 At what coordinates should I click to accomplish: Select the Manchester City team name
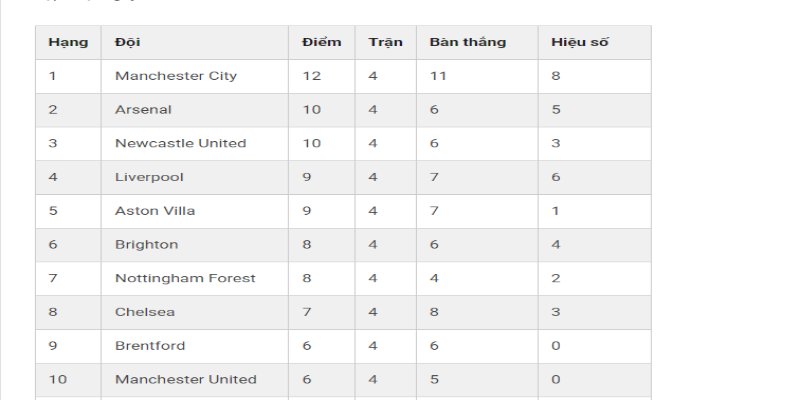click(x=176, y=76)
